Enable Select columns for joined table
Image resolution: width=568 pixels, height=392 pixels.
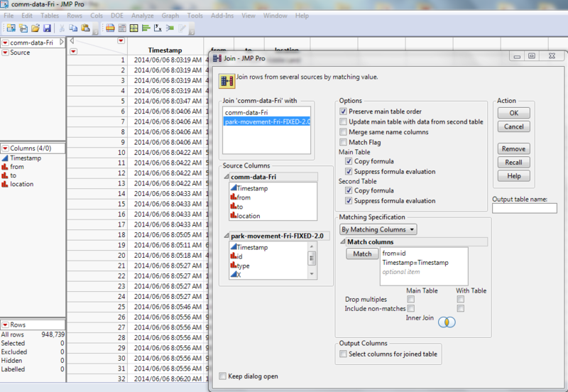tap(343, 354)
